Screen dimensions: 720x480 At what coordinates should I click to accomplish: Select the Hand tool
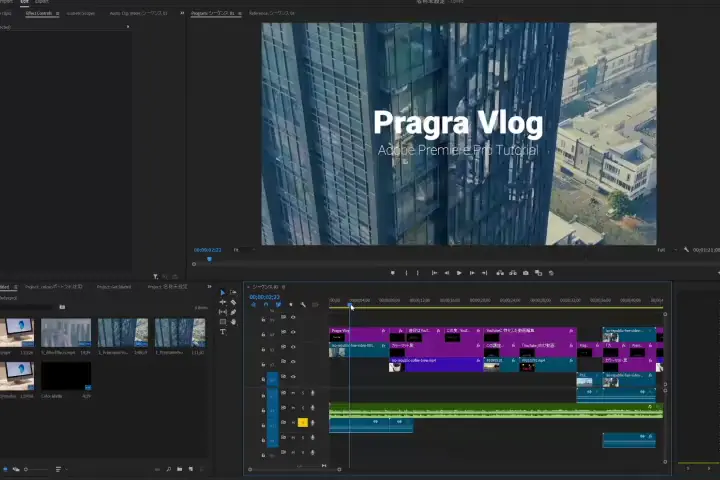tap(233, 322)
